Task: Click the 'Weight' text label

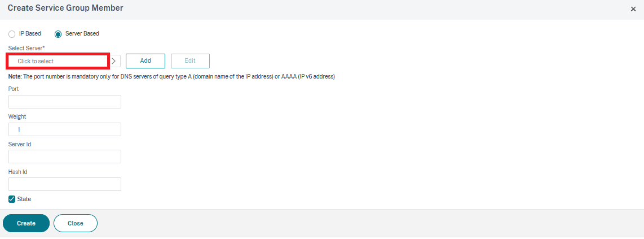Action: [17, 116]
